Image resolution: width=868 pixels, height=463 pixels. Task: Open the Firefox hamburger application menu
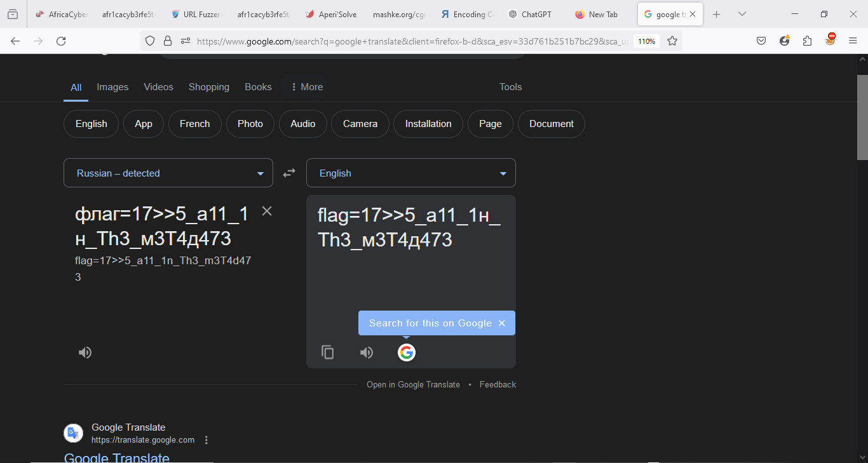coord(853,41)
